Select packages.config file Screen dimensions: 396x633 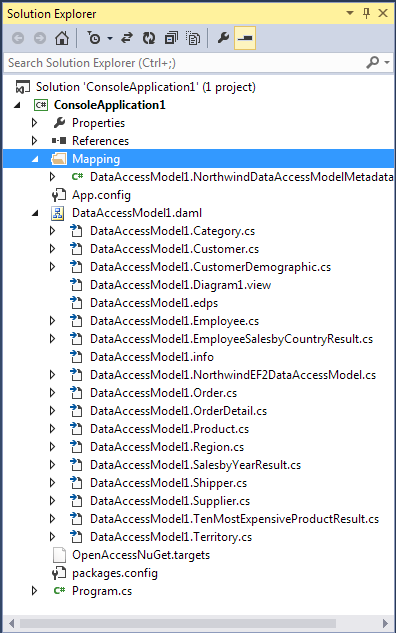(115, 573)
